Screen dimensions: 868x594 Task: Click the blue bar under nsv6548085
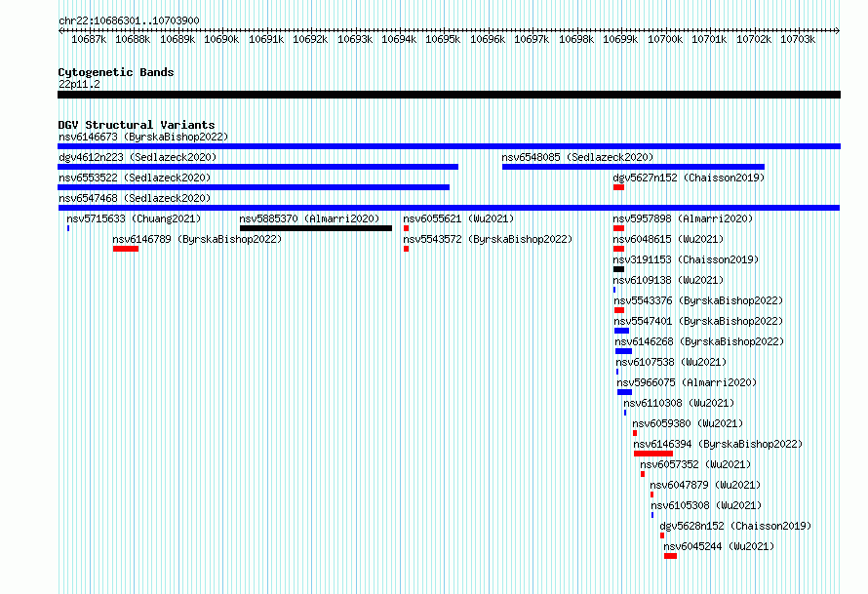(x=633, y=167)
